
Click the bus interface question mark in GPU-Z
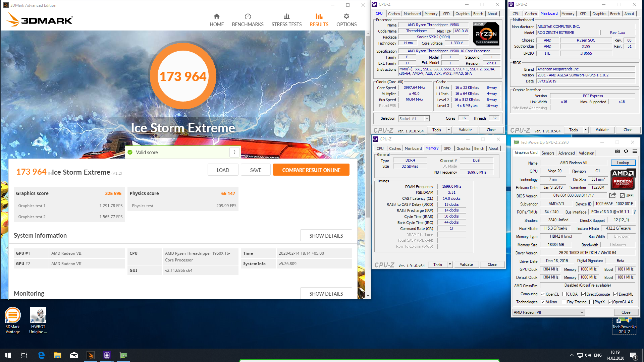(x=635, y=212)
